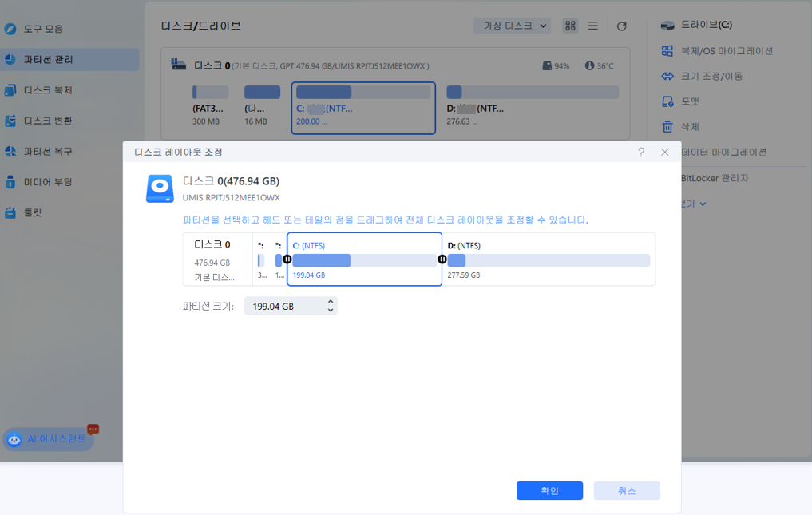Viewport: 812px width, 515px height.
Task: Toggle the list view layout
Action: pyautogui.click(x=592, y=26)
